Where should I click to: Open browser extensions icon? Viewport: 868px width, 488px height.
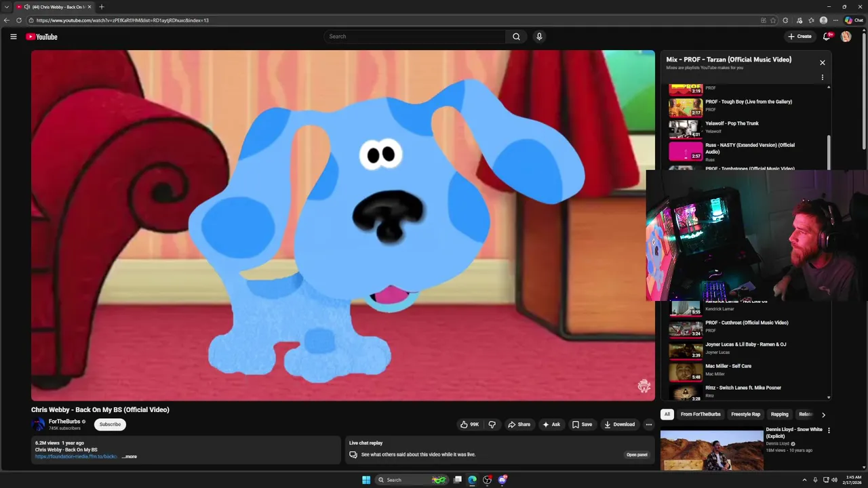[785, 20]
